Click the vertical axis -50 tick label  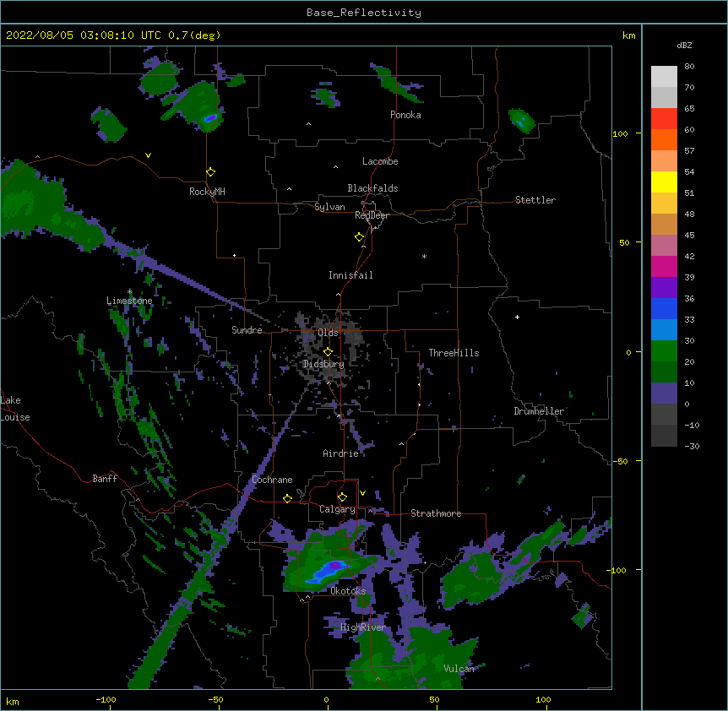click(x=620, y=461)
